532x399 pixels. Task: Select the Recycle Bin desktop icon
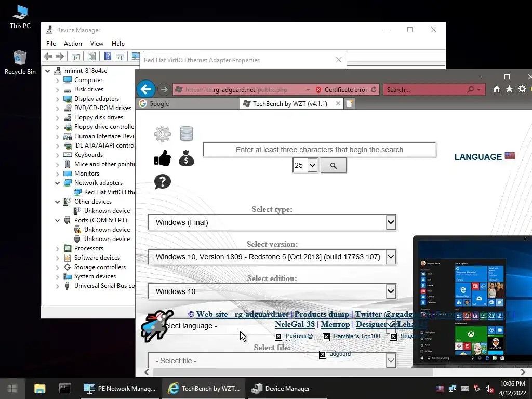(20, 62)
